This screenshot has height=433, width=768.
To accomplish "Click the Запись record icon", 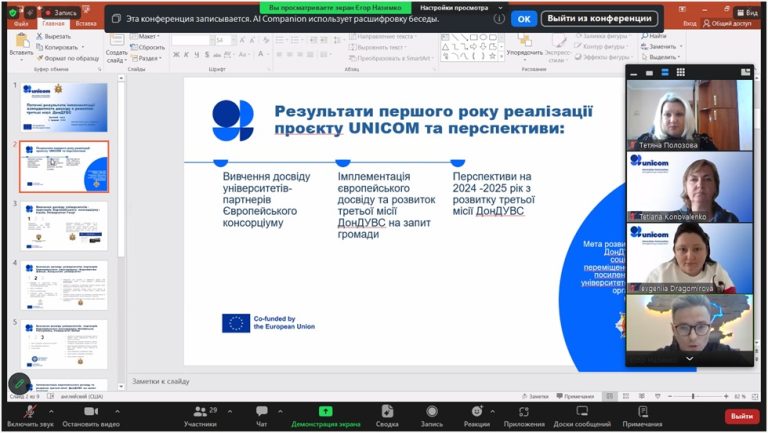I will pos(432,411).
